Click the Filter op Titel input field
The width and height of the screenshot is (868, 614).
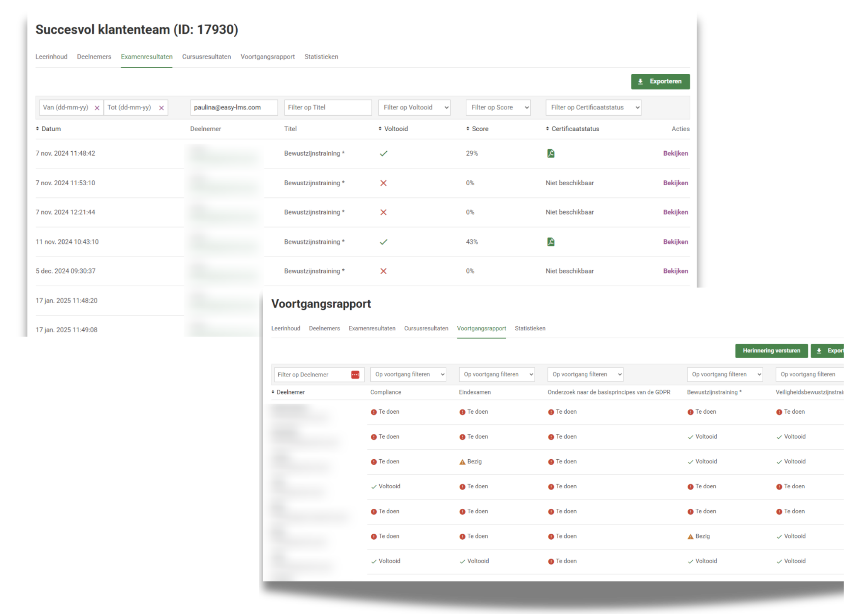(327, 108)
